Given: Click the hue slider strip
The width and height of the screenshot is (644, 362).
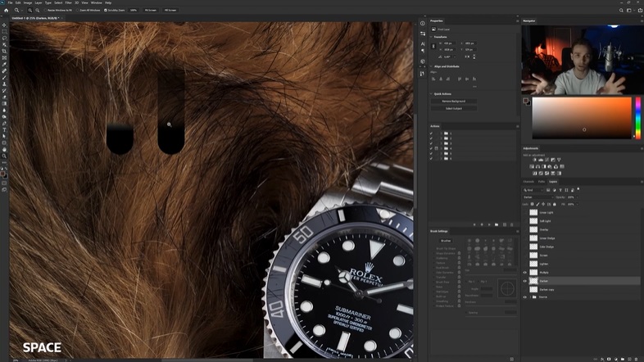Looking at the screenshot, I should tap(637, 118).
